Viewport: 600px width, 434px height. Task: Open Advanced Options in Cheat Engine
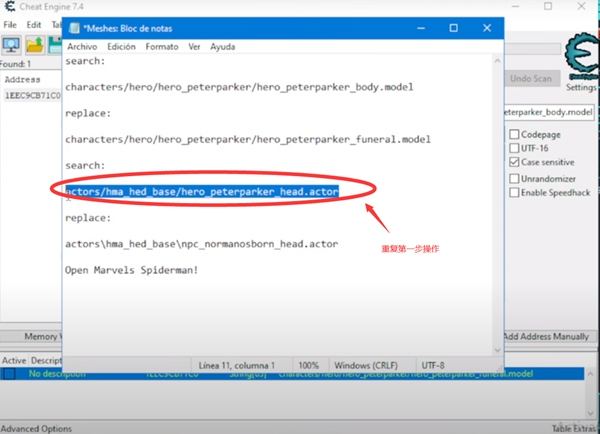click(x=36, y=429)
